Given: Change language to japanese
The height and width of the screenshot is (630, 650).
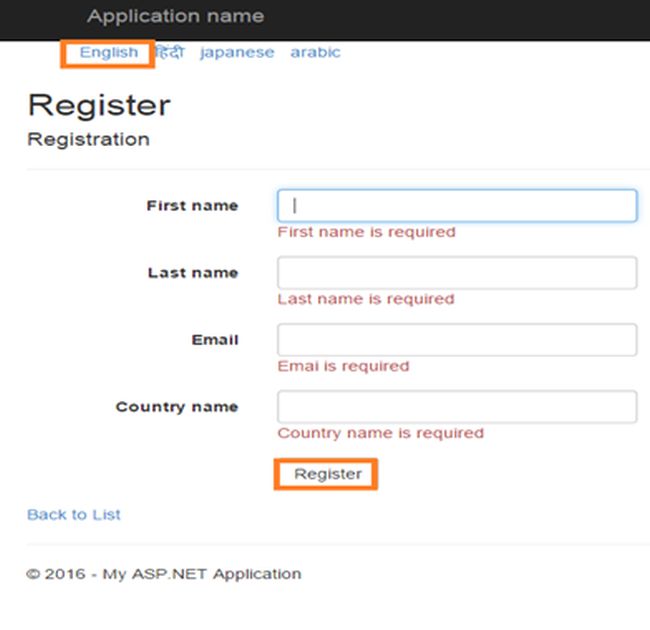Looking at the screenshot, I should [x=237, y=52].
